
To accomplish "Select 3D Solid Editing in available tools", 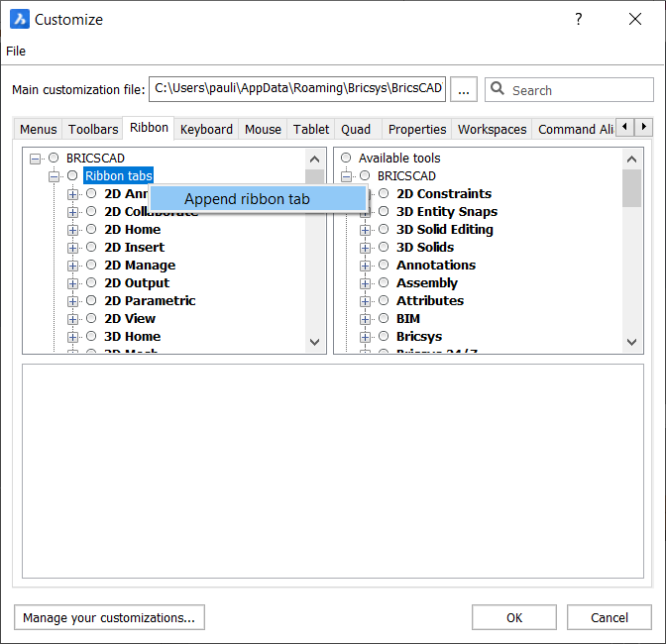I will tap(445, 230).
